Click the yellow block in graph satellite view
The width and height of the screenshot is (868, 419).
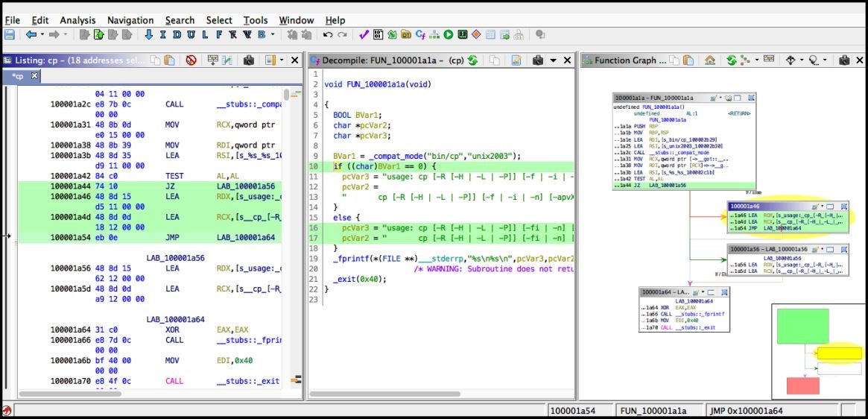pyautogui.click(x=839, y=353)
